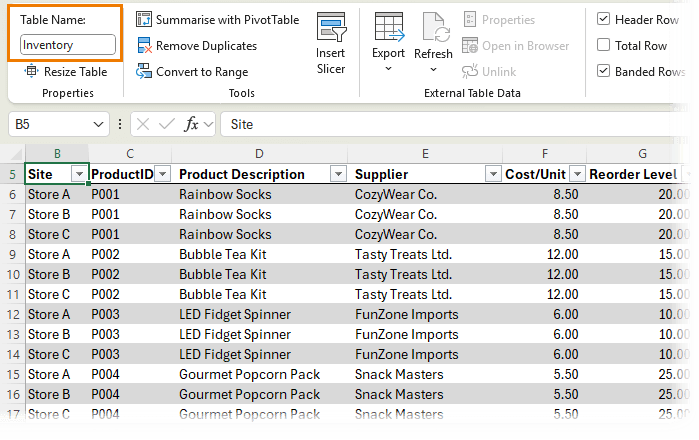
Task: Click cell containing LED Fidget Spinner in row 12
Action: pyautogui.click(x=235, y=314)
